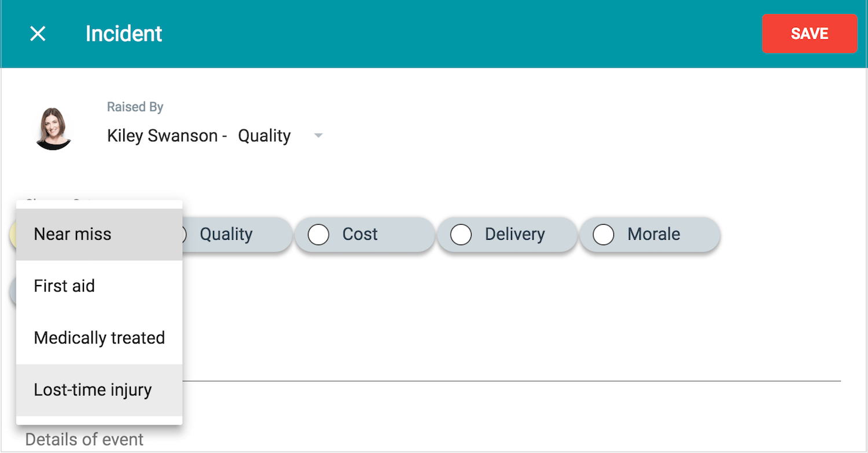Choose Near miss from the dropdown list
This screenshot has width=868, height=453.
[x=100, y=234]
